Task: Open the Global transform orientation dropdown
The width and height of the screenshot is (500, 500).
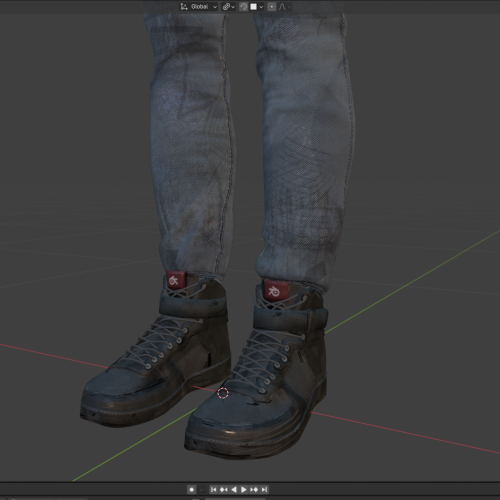Action: tap(199, 7)
